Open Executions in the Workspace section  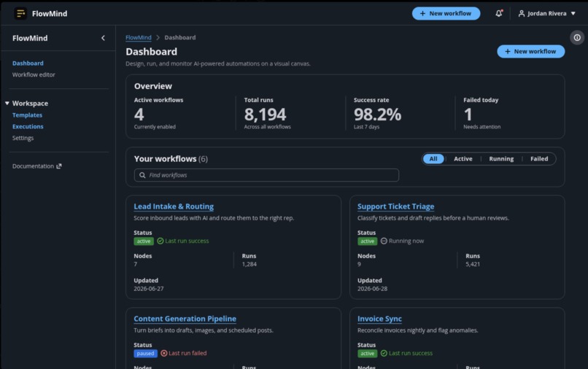point(28,126)
